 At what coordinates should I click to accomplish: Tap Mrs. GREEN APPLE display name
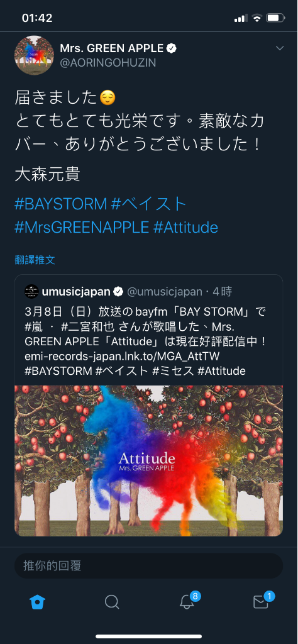pyautogui.click(x=111, y=48)
